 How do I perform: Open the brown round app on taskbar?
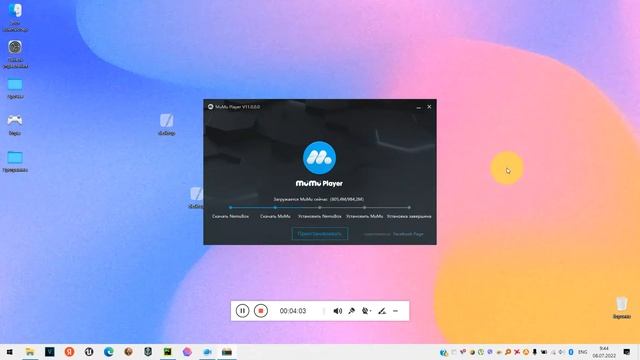coord(128,352)
